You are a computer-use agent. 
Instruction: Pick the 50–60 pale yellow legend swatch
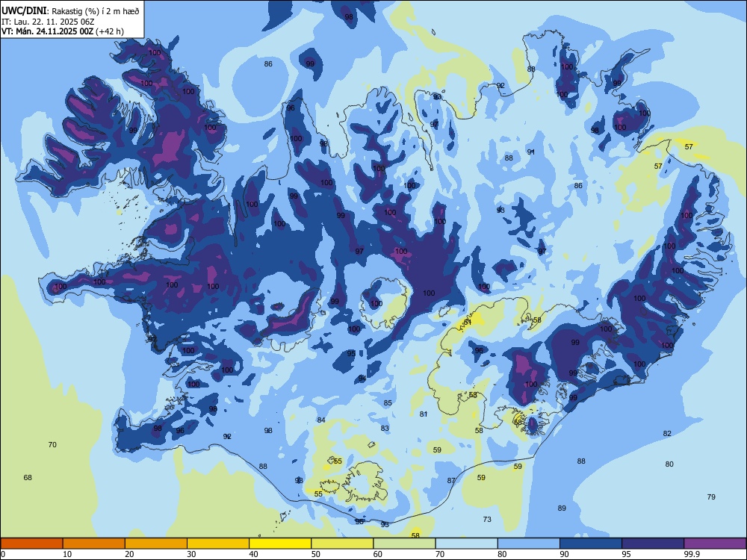342,544
